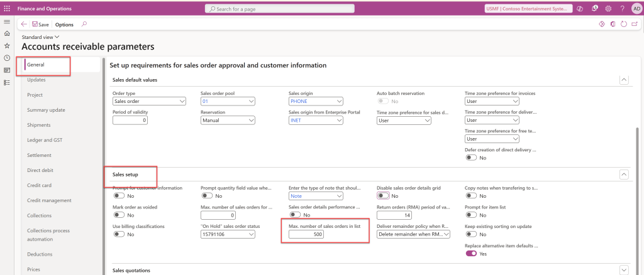Go back using the back arrow
The height and width of the screenshot is (275, 644).
[x=24, y=24]
